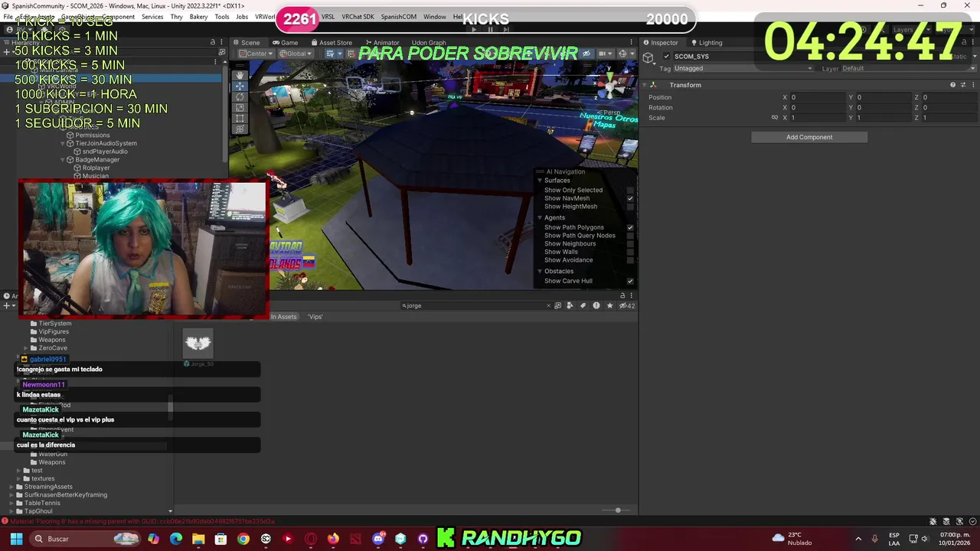Toggle SCOM_SYS active checkbox in Inspector
This screenshot has height=551, width=980.
(x=666, y=57)
